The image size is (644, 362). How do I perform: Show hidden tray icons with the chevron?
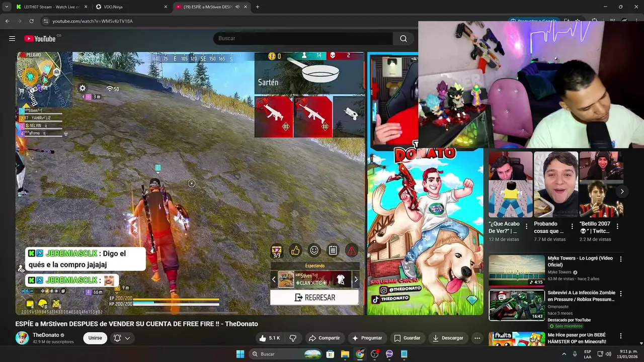[x=564, y=354]
